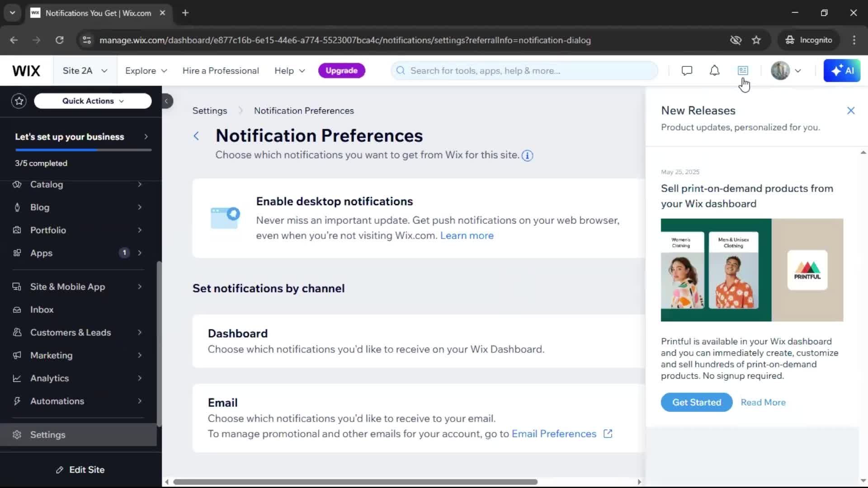The image size is (868, 488).
Task: Open the Email Preferences link
Action: (554, 434)
